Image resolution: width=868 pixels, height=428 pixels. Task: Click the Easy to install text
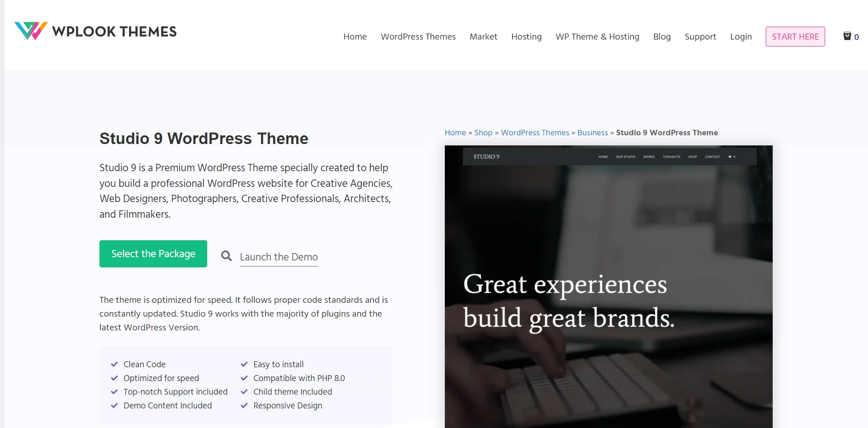coord(279,364)
